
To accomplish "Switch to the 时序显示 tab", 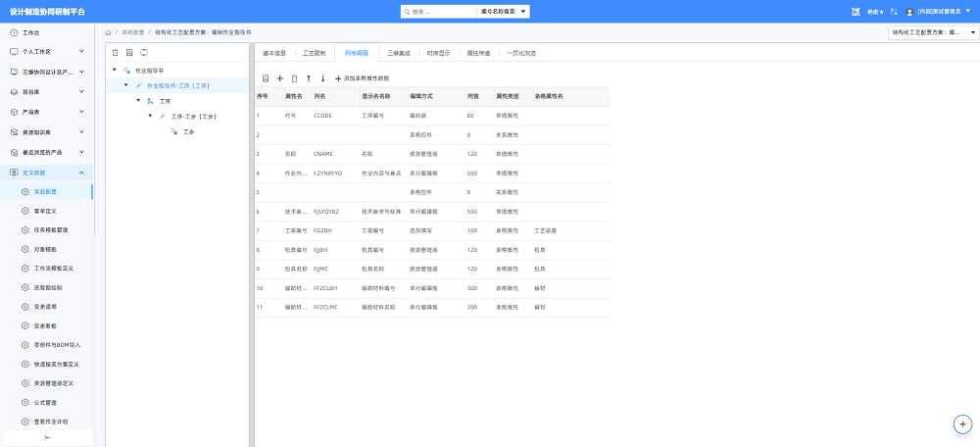I will pos(439,53).
